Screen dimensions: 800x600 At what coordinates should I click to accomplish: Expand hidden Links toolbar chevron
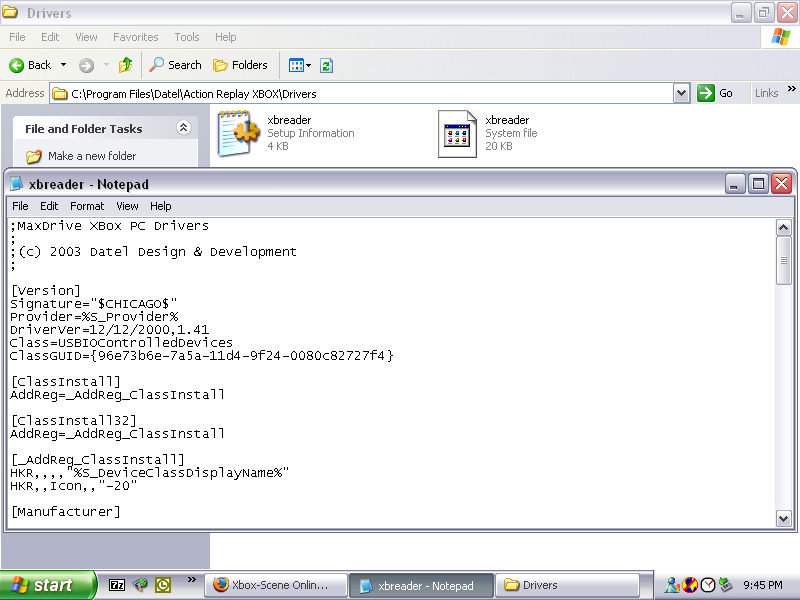click(791, 89)
